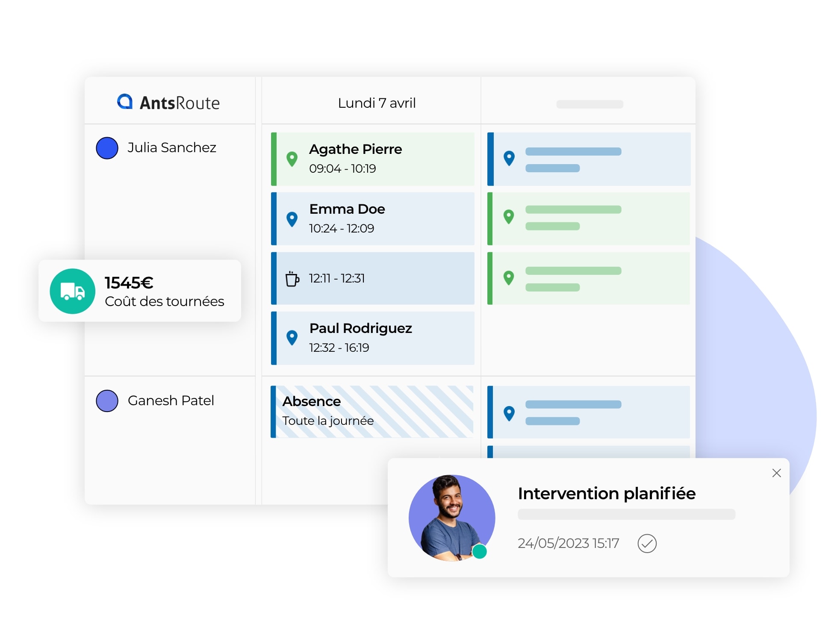Click the checkmark circle beside 24/05/2023

coord(647,543)
